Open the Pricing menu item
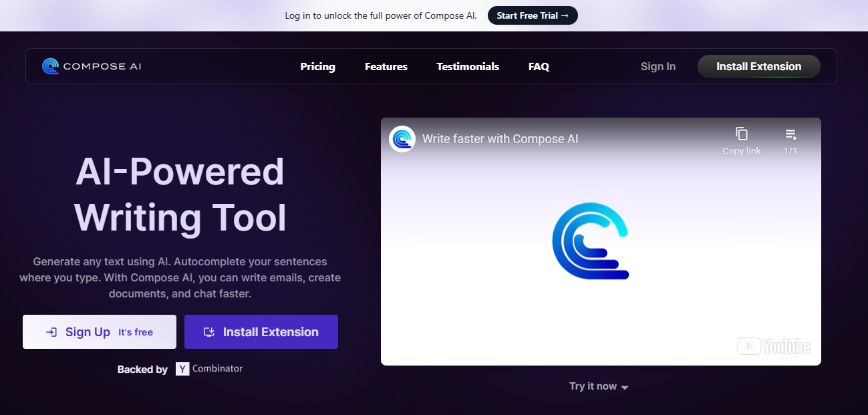The height and width of the screenshot is (415, 868). pos(317,66)
